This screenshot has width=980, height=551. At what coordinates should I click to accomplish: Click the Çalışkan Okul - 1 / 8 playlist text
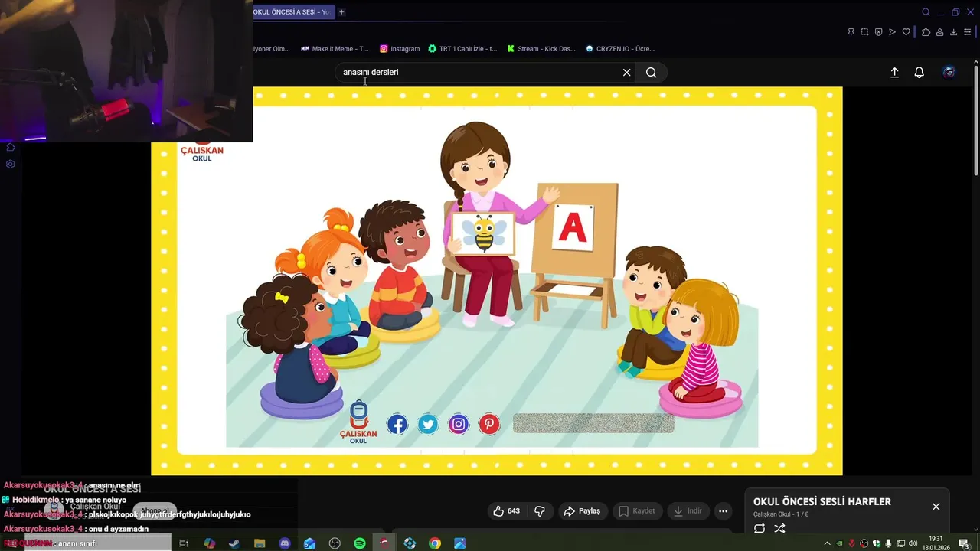(x=781, y=514)
